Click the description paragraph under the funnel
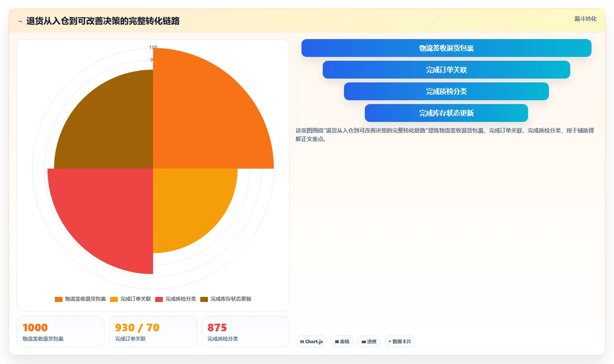Screen dimensions: 614x364 445,135
